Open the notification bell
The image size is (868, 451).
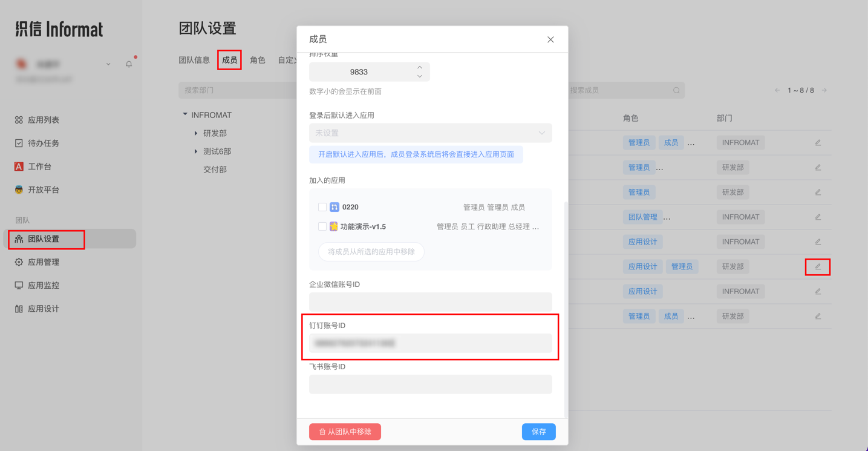[129, 63]
